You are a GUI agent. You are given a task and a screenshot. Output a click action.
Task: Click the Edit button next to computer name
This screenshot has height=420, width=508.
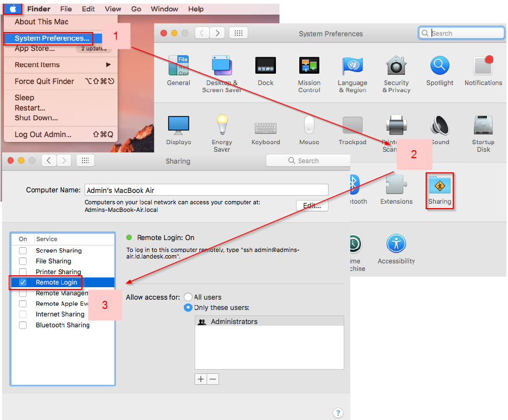click(x=312, y=206)
